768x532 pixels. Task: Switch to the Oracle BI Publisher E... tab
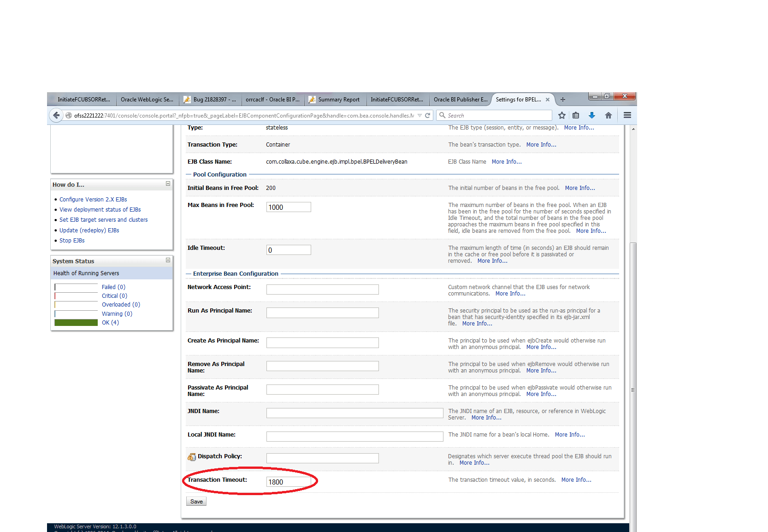point(460,100)
